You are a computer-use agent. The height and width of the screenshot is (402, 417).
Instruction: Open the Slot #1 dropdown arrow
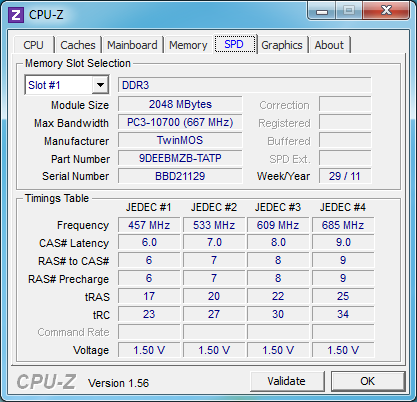click(100, 85)
